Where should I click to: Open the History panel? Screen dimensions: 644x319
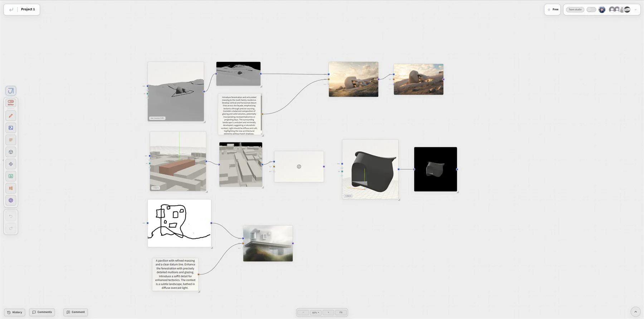pos(15,312)
